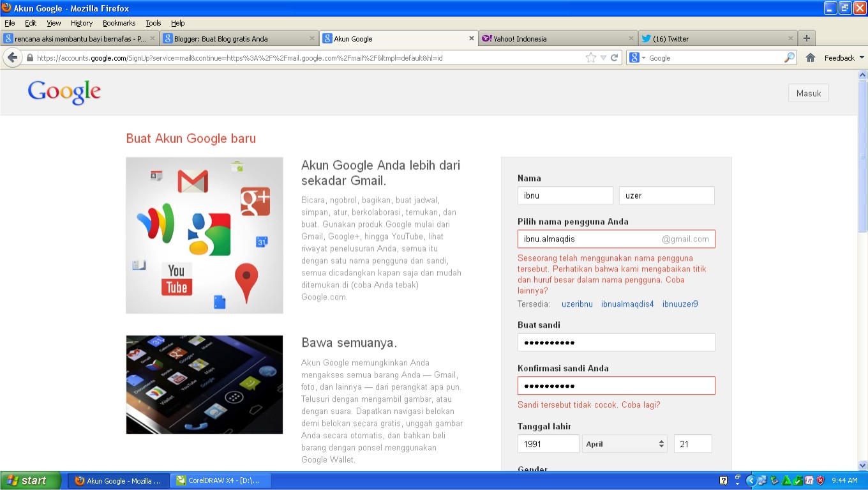
Task: Open the Bookmarks menu
Action: pos(119,23)
